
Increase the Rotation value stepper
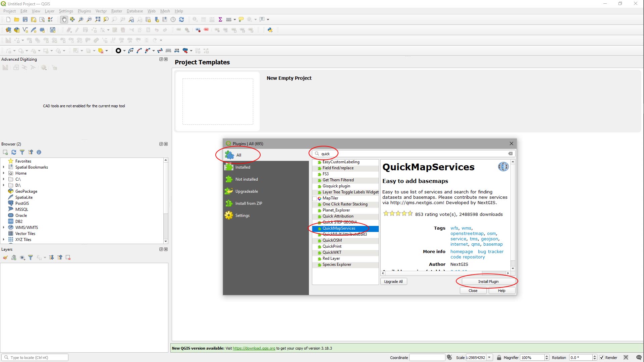tap(595, 356)
